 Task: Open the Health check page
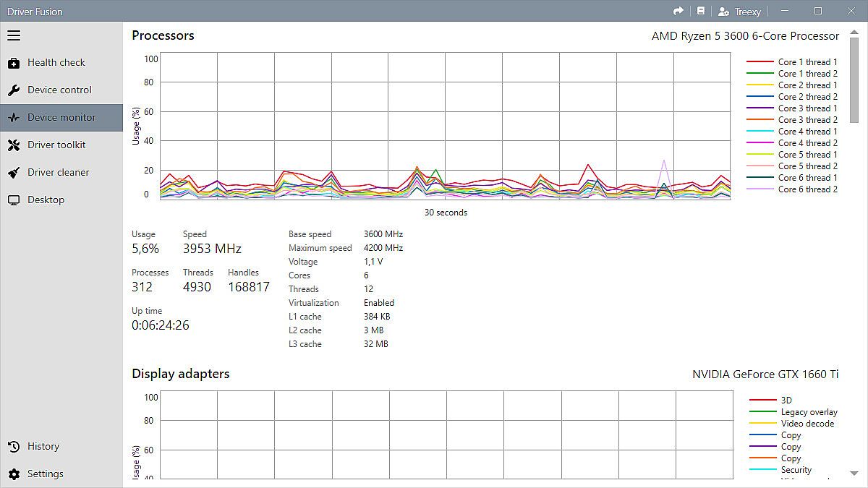(x=61, y=63)
